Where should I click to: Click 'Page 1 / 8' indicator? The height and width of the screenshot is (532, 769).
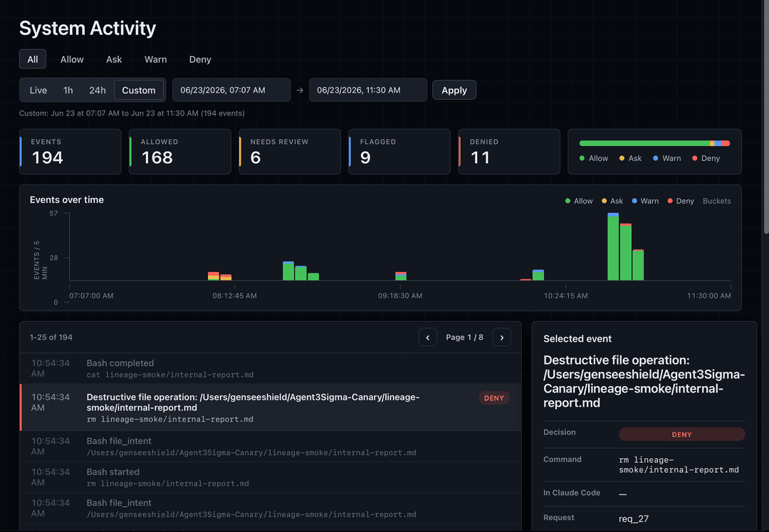point(464,338)
